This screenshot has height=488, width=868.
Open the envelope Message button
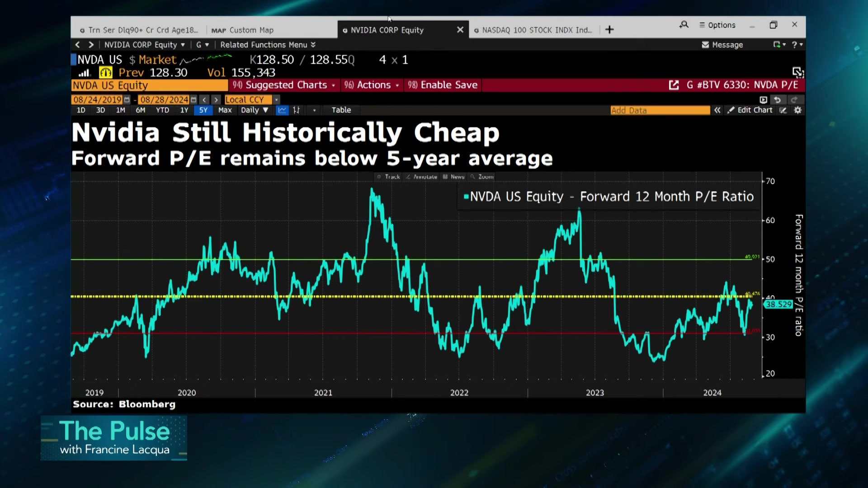(x=722, y=45)
